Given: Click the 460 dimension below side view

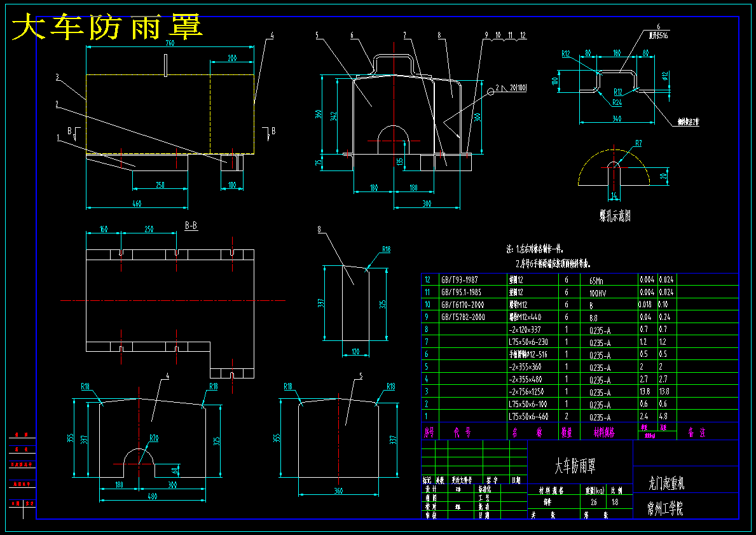Looking at the screenshot, I should click(x=137, y=204).
